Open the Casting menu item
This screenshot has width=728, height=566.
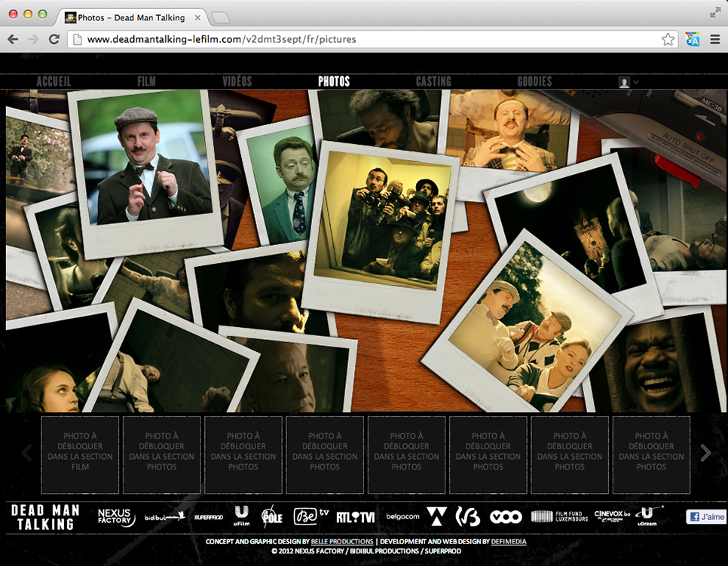coord(433,81)
